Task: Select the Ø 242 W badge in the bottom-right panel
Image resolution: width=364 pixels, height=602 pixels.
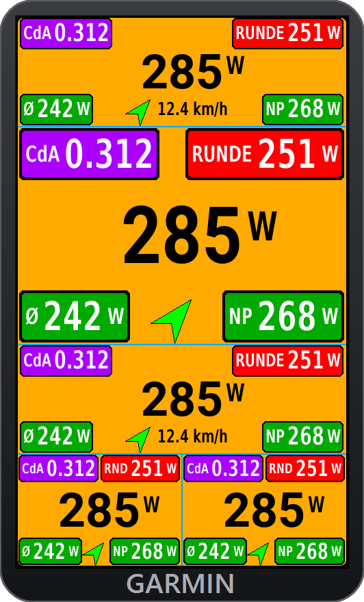Action: point(215,551)
